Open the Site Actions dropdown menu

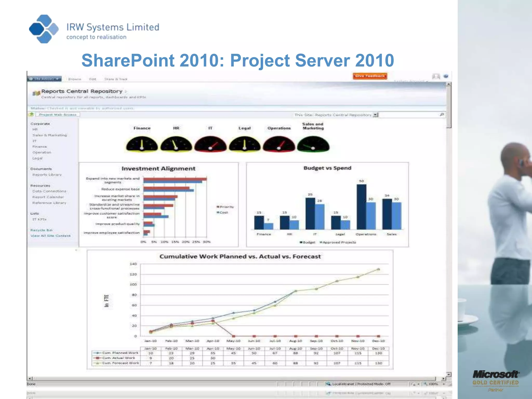(44, 79)
